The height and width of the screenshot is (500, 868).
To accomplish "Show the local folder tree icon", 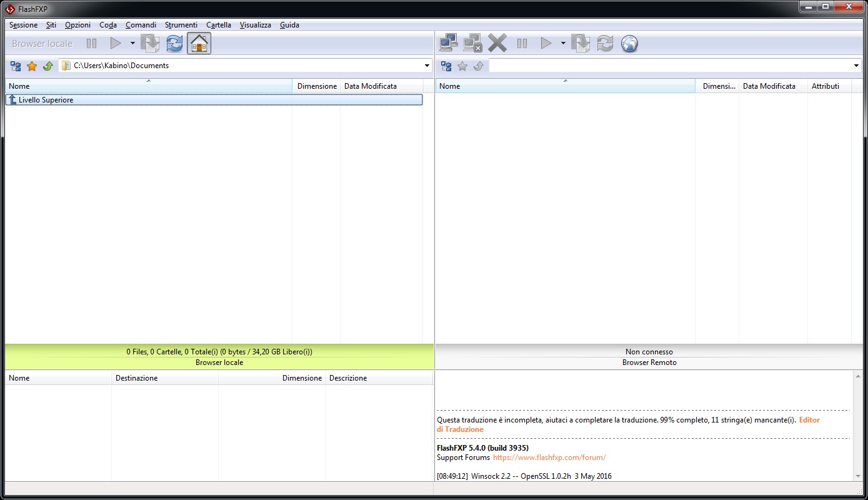I will pos(16,66).
